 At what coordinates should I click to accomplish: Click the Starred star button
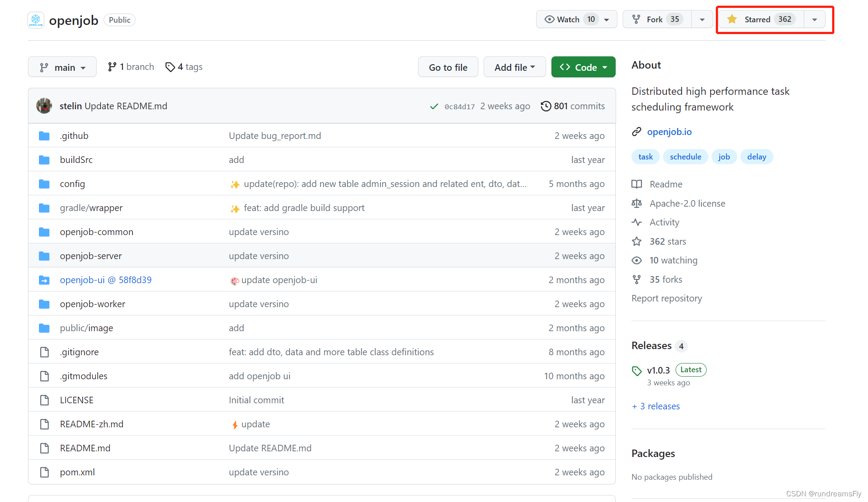[761, 19]
